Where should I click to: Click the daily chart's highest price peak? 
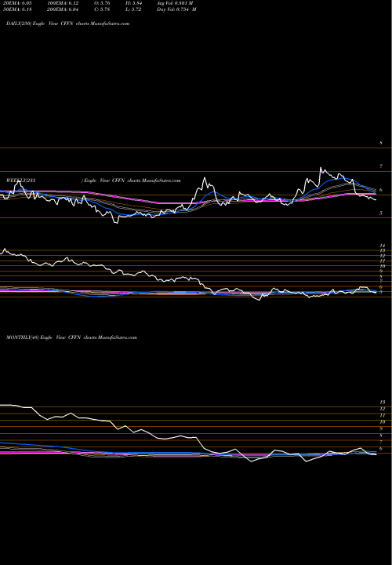(321, 168)
